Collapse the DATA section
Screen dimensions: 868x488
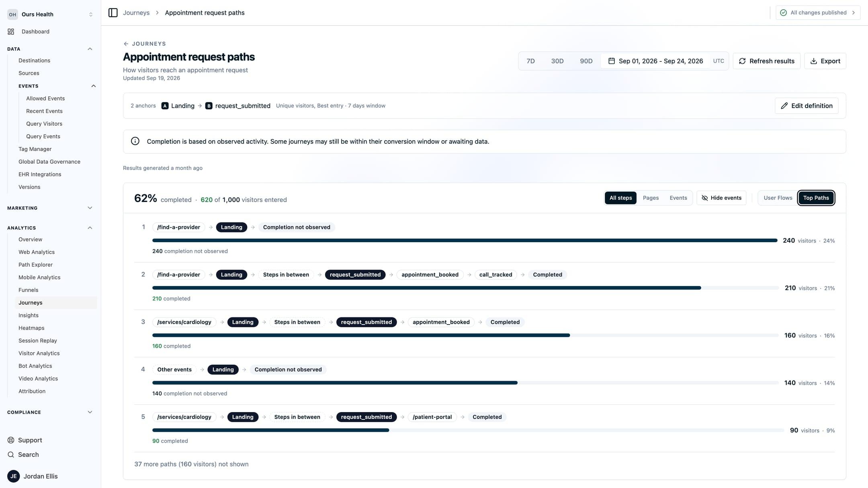click(90, 49)
